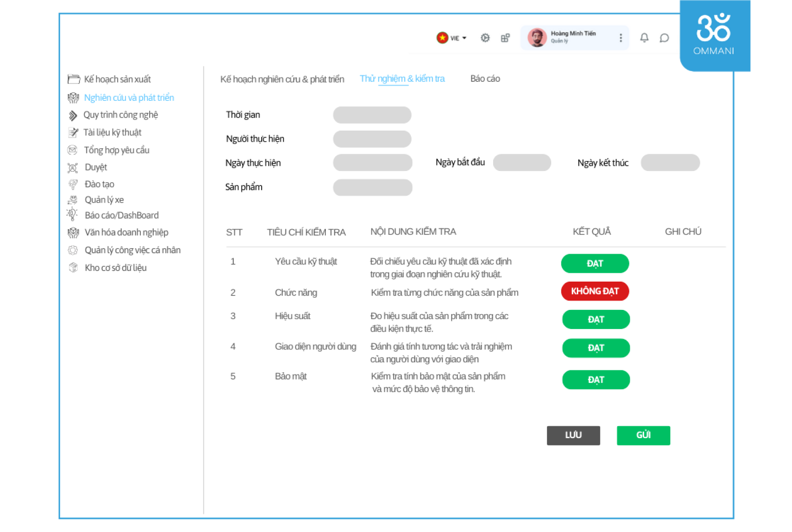Open the settings gear icon
792x532 pixels.
tap(485, 38)
